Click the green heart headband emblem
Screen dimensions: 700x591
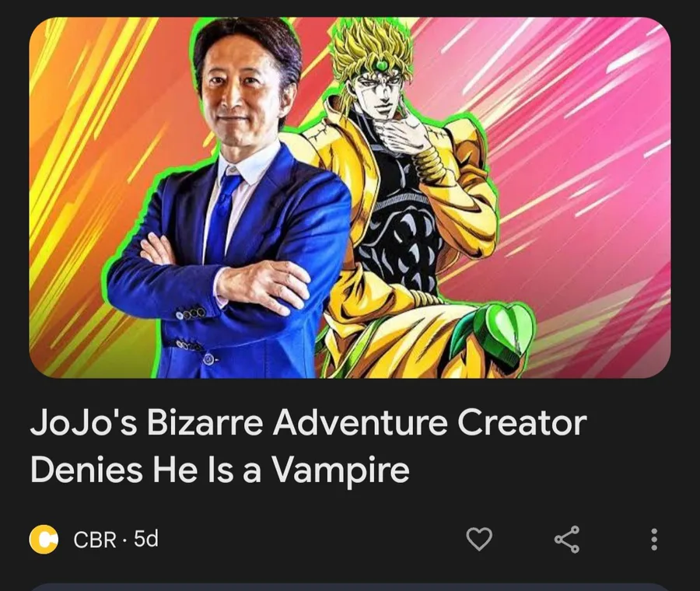point(380,65)
